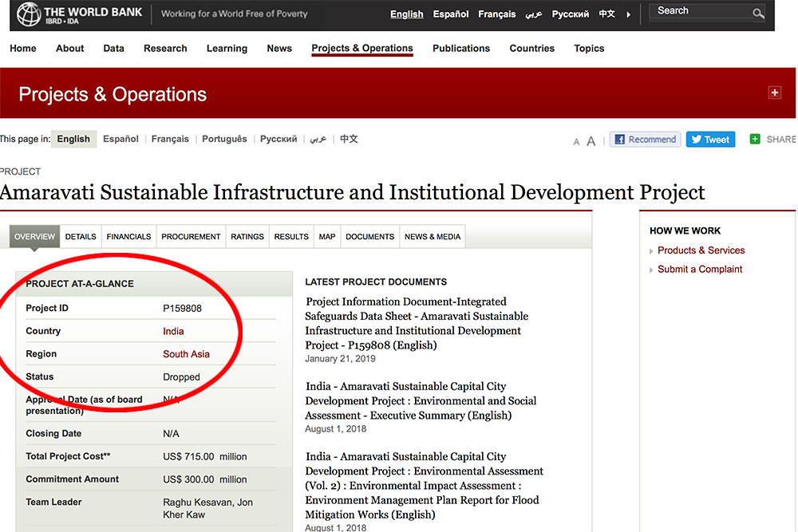Switch header language to Français
Screen dimensions: 798x532
point(496,14)
